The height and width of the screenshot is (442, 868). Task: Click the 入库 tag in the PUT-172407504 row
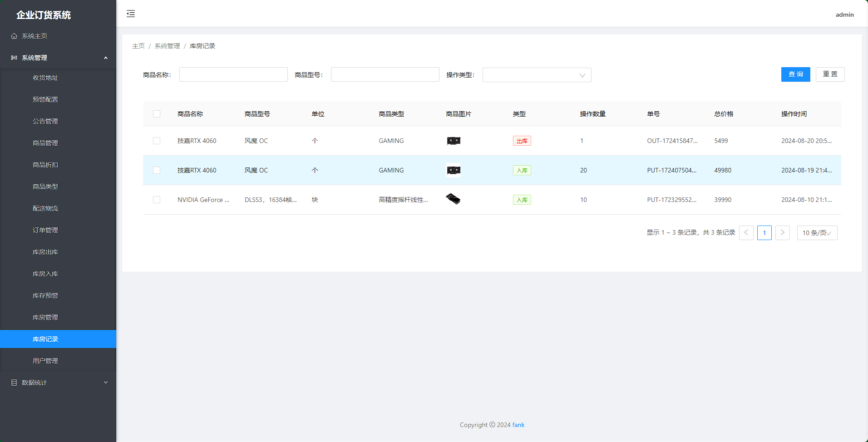(522, 170)
